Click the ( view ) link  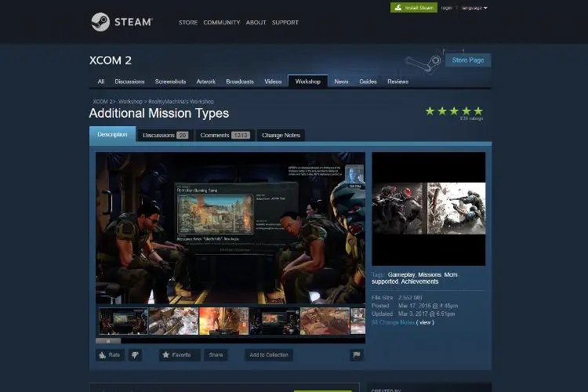point(425,322)
